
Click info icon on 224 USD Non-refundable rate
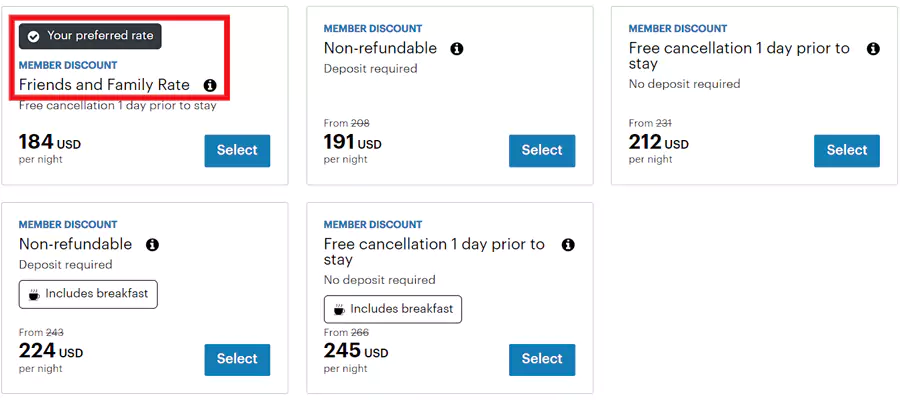point(152,245)
